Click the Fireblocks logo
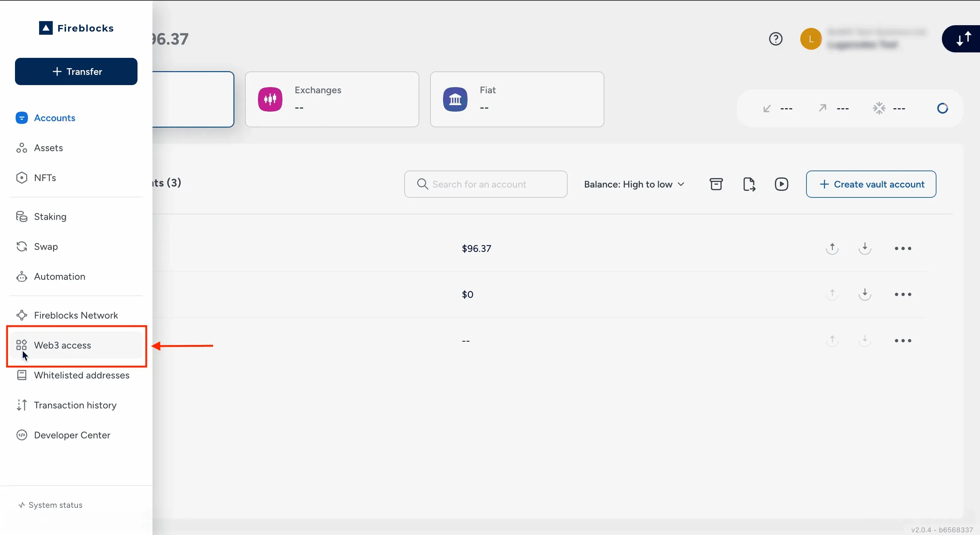This screenshot has height=535, width=980. [x=76, y=28]
